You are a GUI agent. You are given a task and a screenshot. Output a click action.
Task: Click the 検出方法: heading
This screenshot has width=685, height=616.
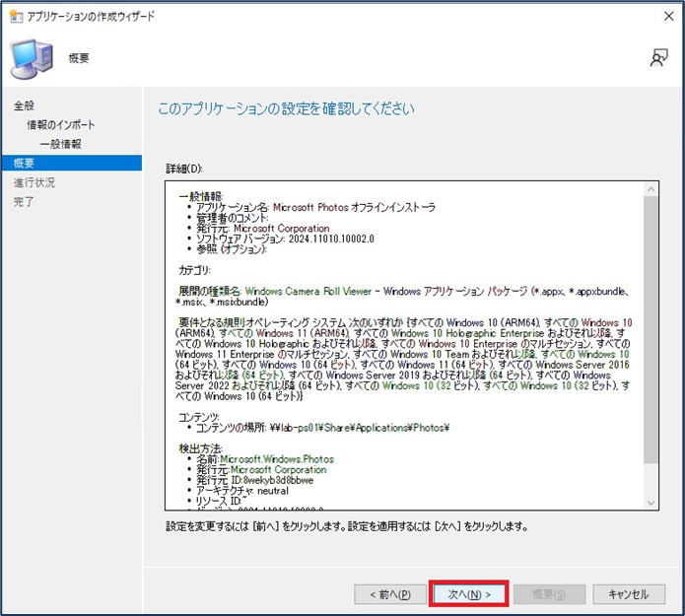201,448
